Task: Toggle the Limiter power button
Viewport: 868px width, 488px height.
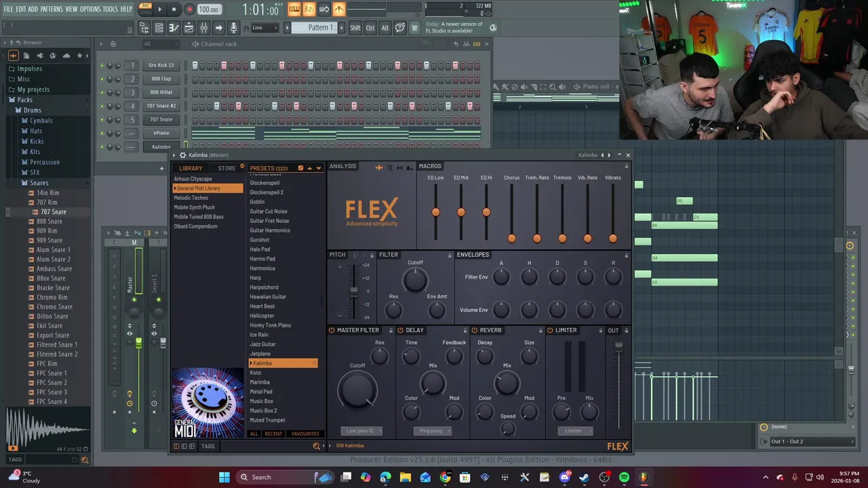Action: pyautogui.click(x=550, y=330)
